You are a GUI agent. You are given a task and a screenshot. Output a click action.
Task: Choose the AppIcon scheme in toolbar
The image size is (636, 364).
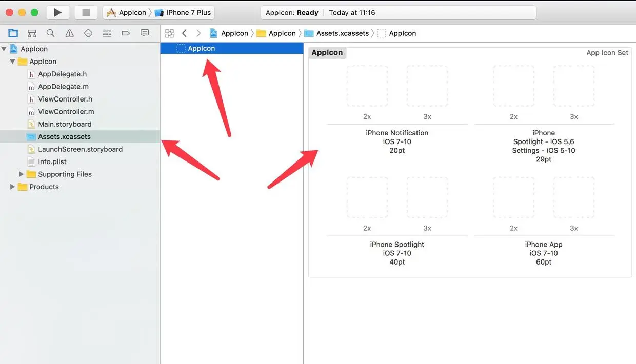click(126, 12)
